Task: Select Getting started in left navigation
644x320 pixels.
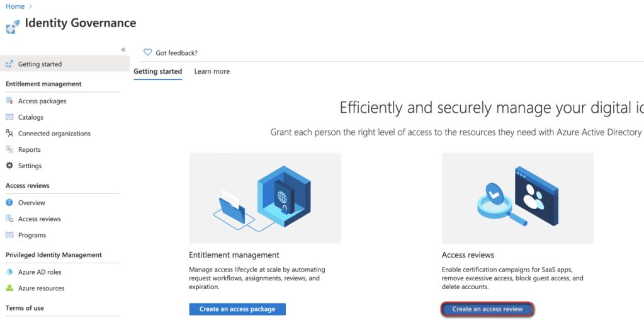Action: (x=40, y=64)
